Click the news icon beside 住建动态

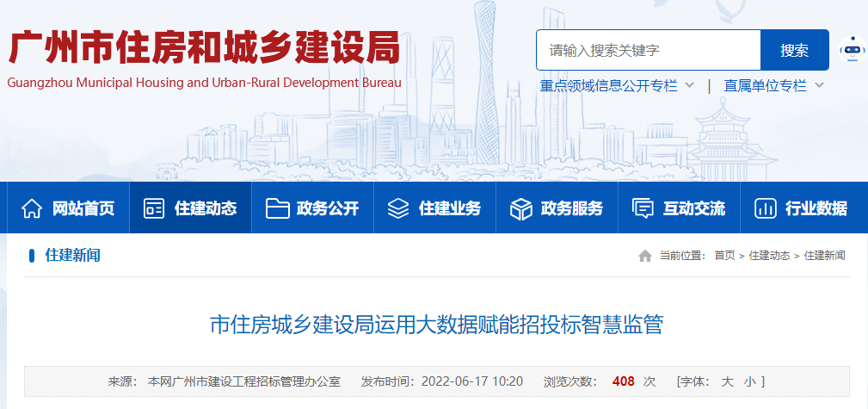tap(154, 208)
